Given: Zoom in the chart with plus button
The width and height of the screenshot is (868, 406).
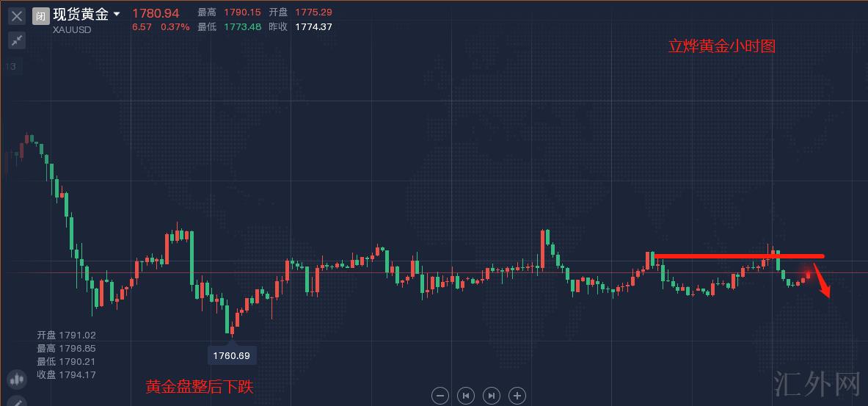Looking at the screenshot, I should [517, 396].
